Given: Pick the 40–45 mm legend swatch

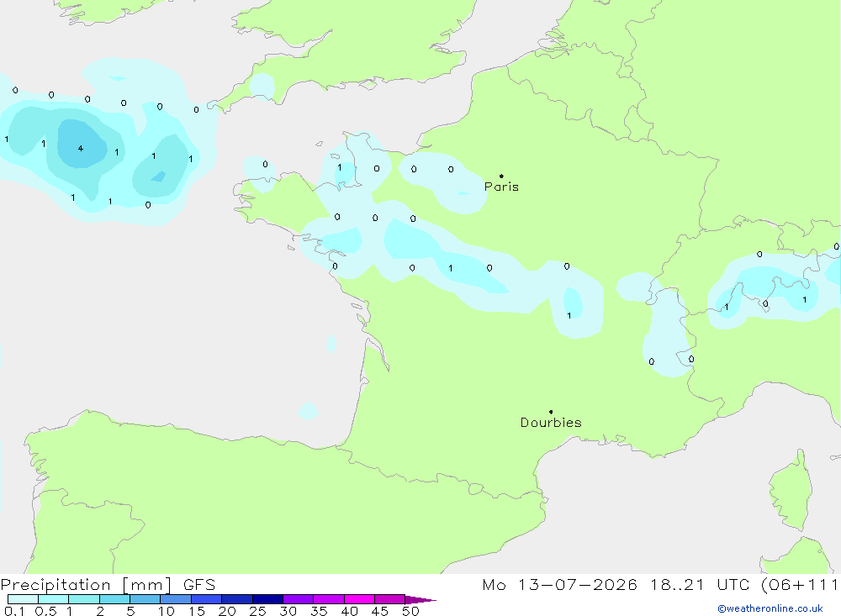Looking at the screenshot, I should [x=359, y=599].
